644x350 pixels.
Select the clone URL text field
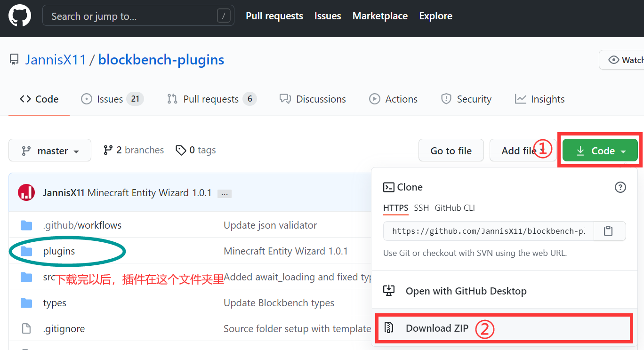pos(489,231)
